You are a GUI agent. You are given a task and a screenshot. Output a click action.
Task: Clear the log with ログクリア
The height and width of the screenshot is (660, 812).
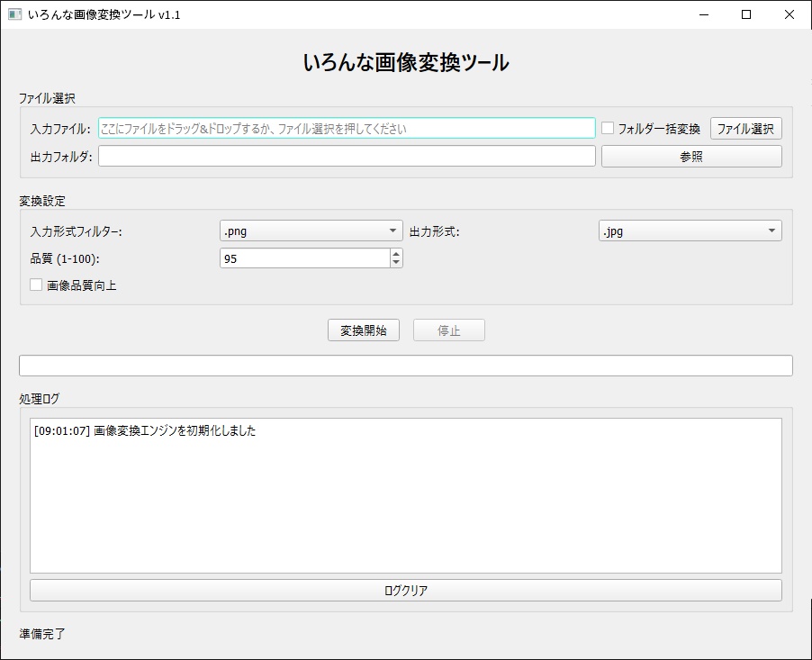406,590
